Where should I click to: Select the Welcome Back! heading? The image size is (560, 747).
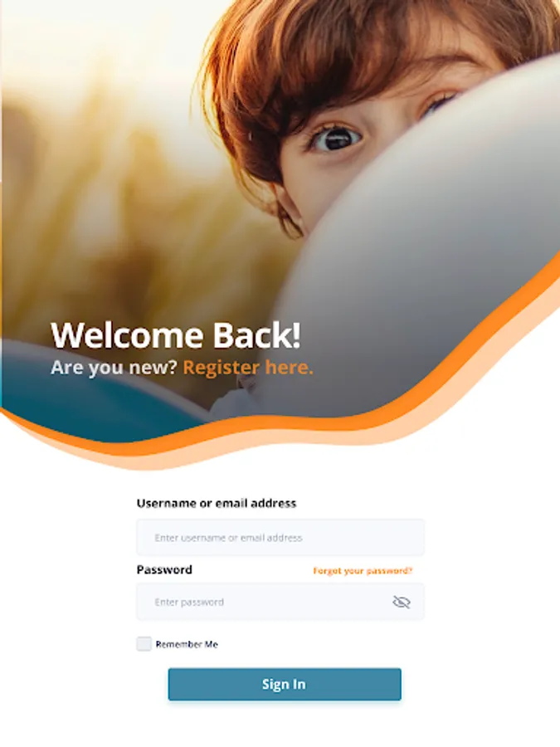(176, 335)
